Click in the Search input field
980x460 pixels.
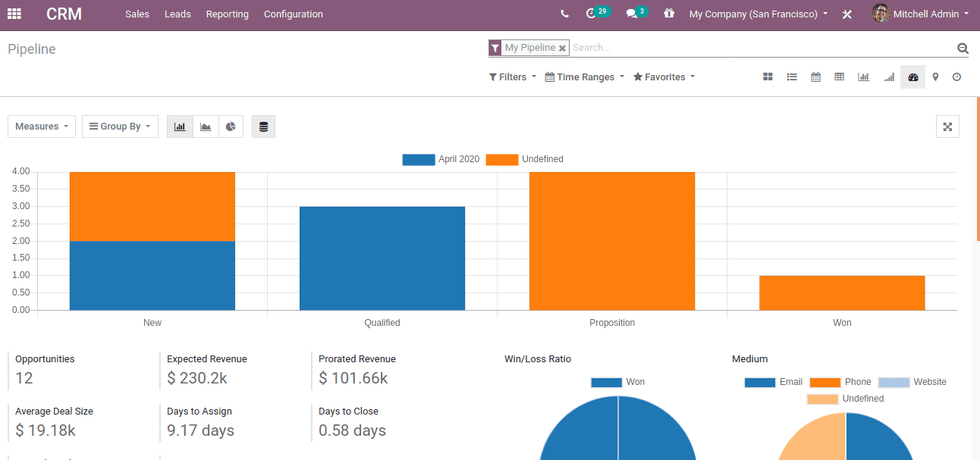[x=762, y=48]
